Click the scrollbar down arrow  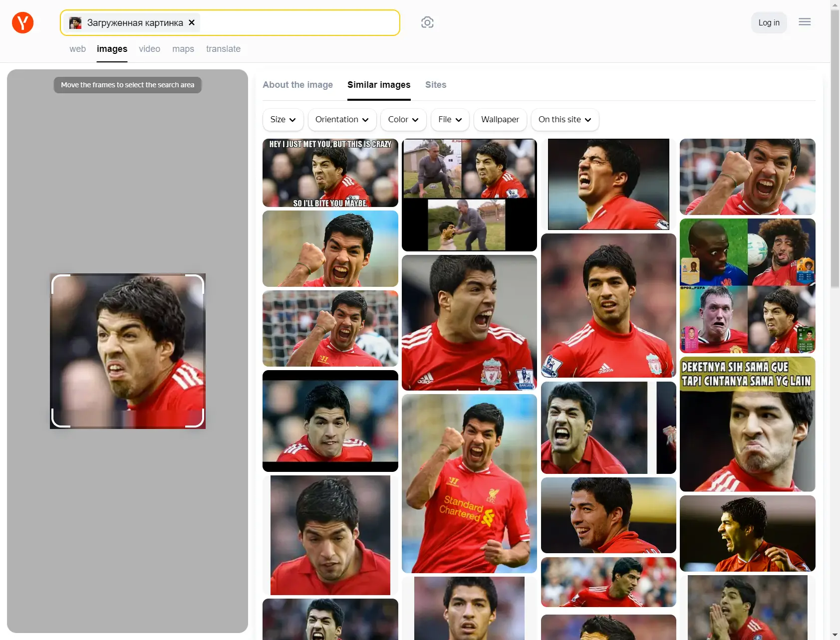[835, 635]
